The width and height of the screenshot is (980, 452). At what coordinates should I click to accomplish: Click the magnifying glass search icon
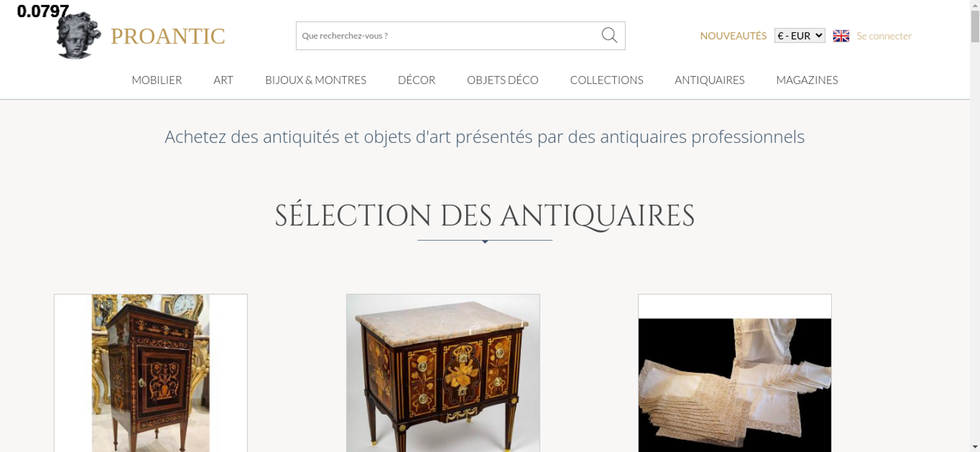point(609,35)
